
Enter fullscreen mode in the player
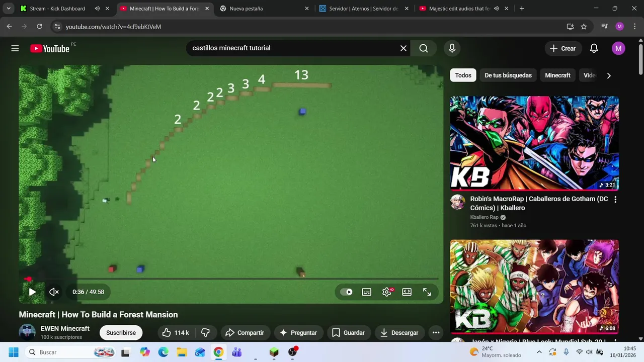click(x=427, y=292)
